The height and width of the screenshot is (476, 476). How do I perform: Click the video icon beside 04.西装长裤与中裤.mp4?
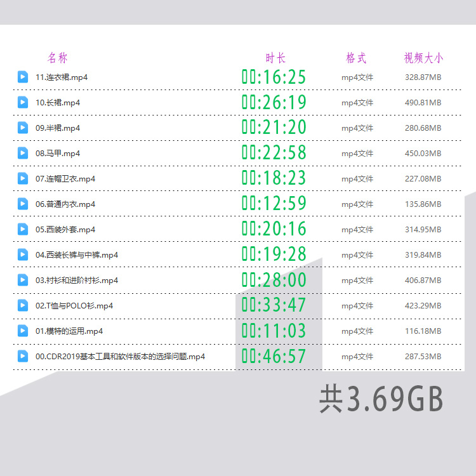pyautogui.click(x=23, y=255)
